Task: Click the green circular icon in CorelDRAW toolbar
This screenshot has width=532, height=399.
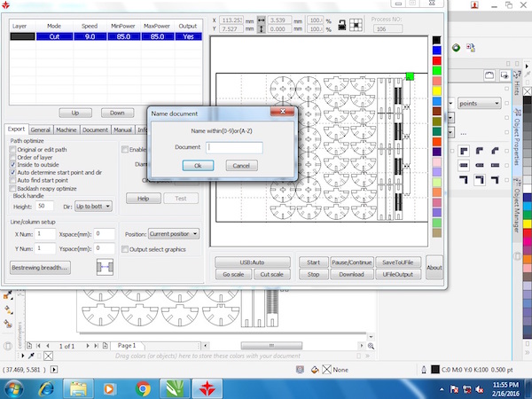Action: (x=456, y=48)
